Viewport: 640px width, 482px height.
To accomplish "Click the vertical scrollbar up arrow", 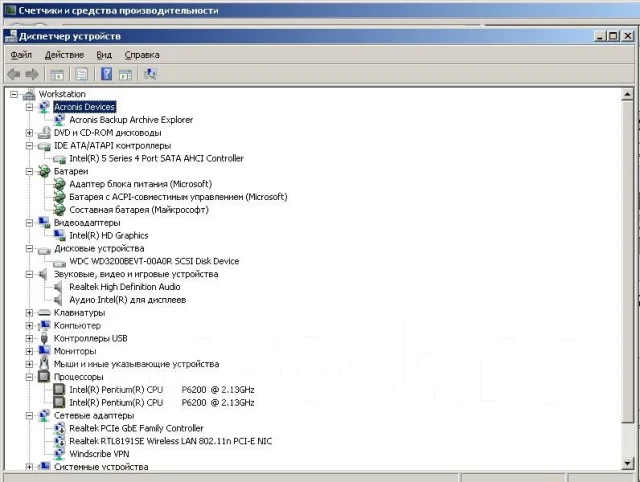I will (x=628, y=94).
